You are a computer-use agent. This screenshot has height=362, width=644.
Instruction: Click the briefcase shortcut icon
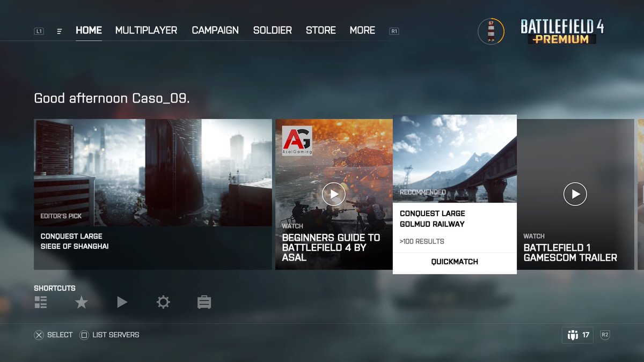[x=204, y=302]
